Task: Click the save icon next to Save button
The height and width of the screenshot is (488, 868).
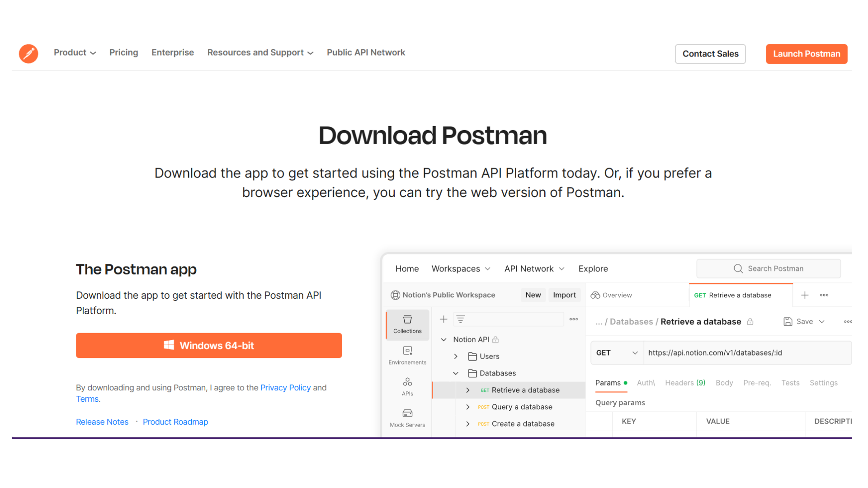Action: point(788,321)
